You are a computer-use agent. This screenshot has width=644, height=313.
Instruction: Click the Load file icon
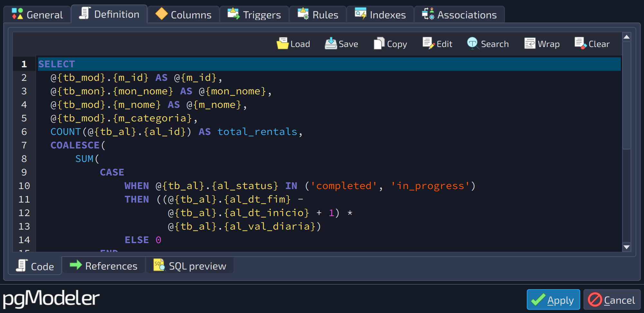(283, 43)
